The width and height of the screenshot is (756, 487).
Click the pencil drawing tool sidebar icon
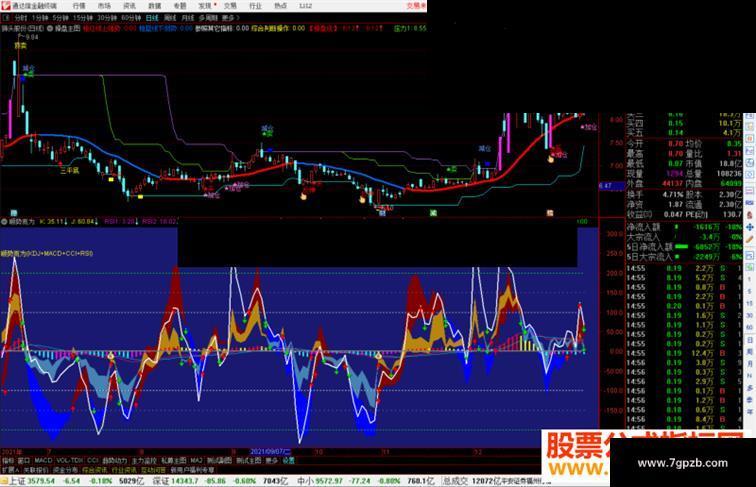point(750,239)
